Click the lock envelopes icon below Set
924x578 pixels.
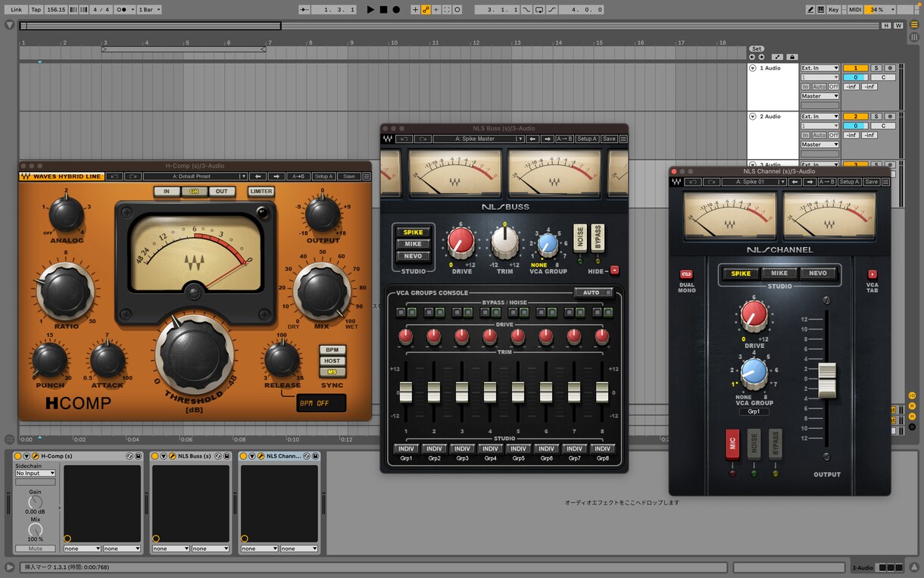point(792,57)
